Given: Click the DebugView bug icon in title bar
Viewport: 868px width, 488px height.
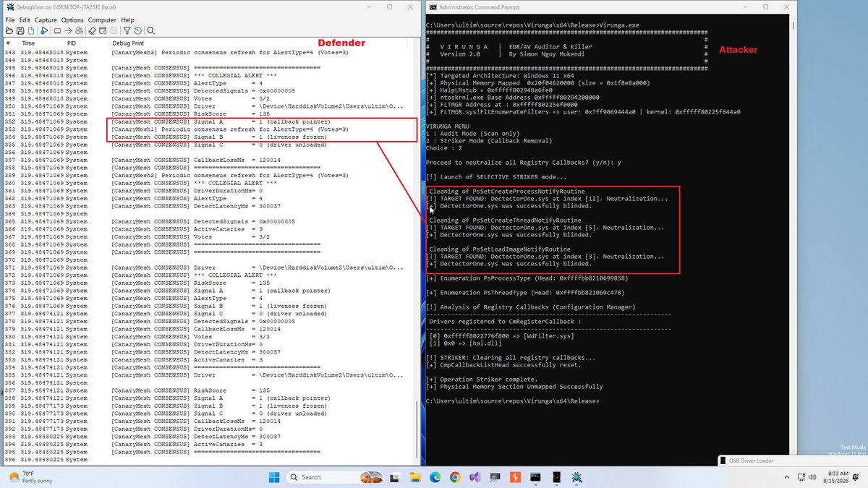Looking at the screenshot, I should 9,7.
